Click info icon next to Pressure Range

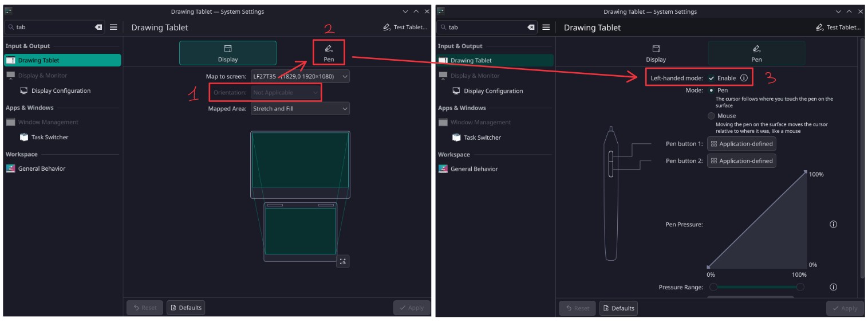(834, 287)
